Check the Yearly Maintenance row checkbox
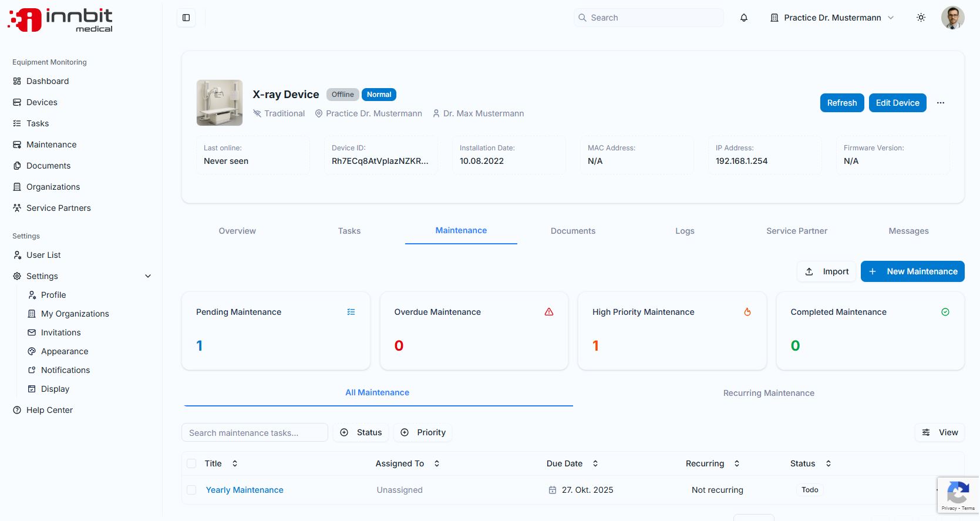Viewport: 980px width, 521px height. pyautogui.click(x=191, y=490)
